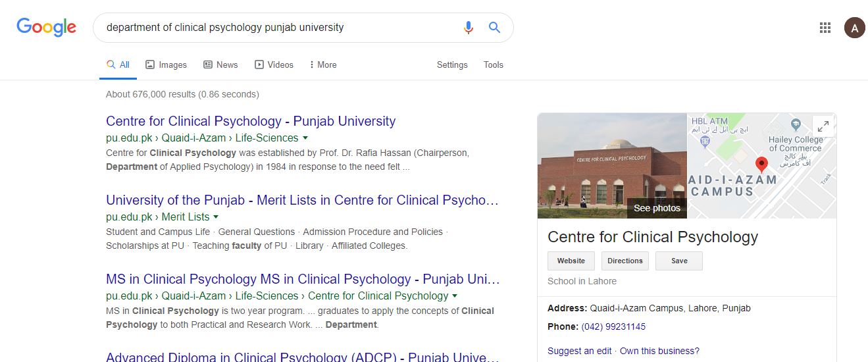868x362 pixels.
Task: Switch to the Videos tab
Action: tap(274, 65)
